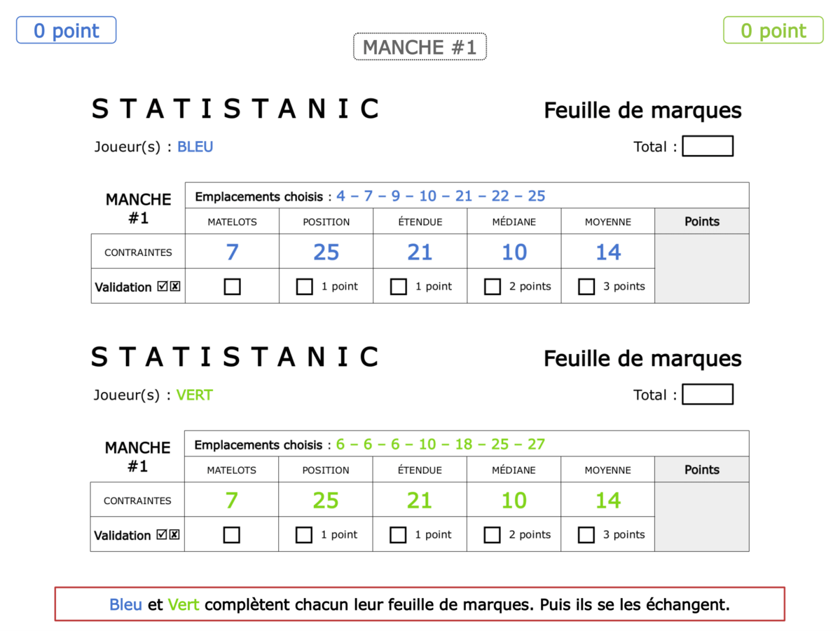Click Blue's chosen positions list 4 – 7 – 9
This screenshot has height=631, width=840.
tap(441, 196)
